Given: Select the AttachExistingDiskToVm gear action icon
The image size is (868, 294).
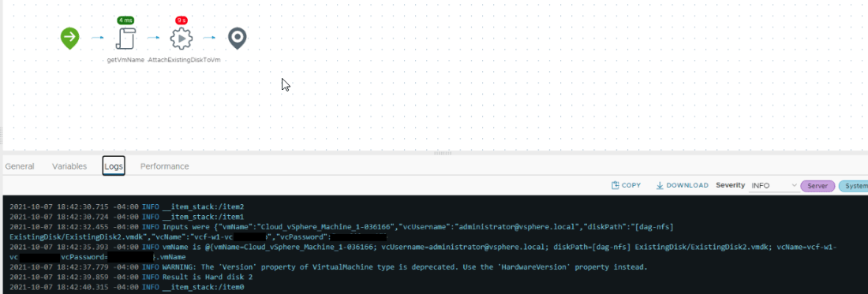Looking at the screenshot, I should pyautogui.click(x=181, y=38).
